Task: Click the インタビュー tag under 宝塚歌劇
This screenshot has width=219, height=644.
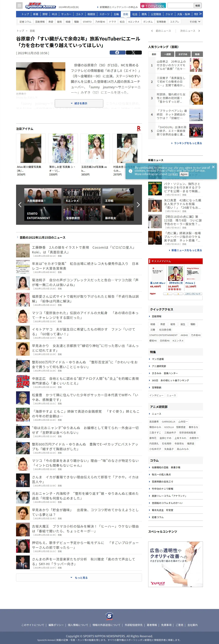Action: click(x=156, y=395)
